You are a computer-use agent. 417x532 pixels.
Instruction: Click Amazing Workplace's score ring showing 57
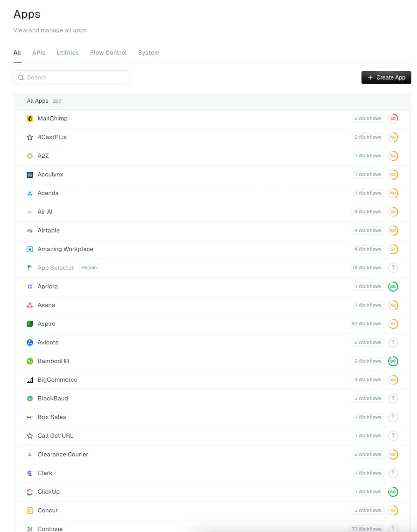click(x=393, y=249)
